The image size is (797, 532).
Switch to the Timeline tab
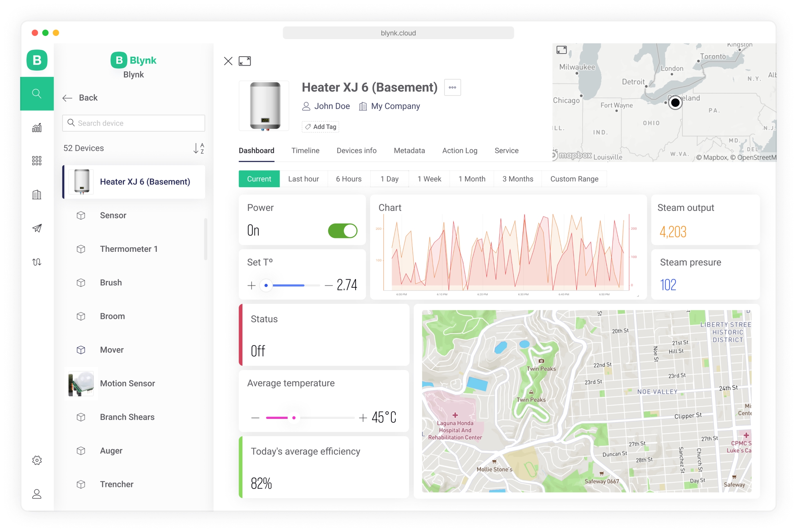305,151
